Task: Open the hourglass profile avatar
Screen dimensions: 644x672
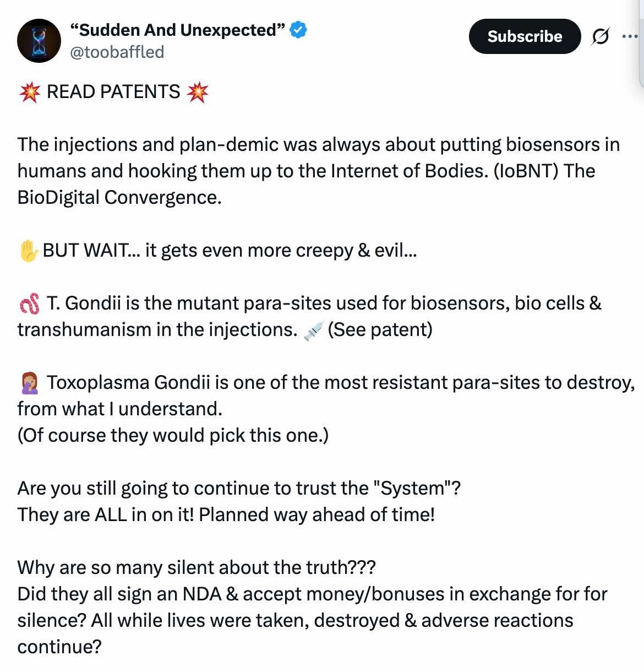Action: pyautogui.click(x=39, y=41)
